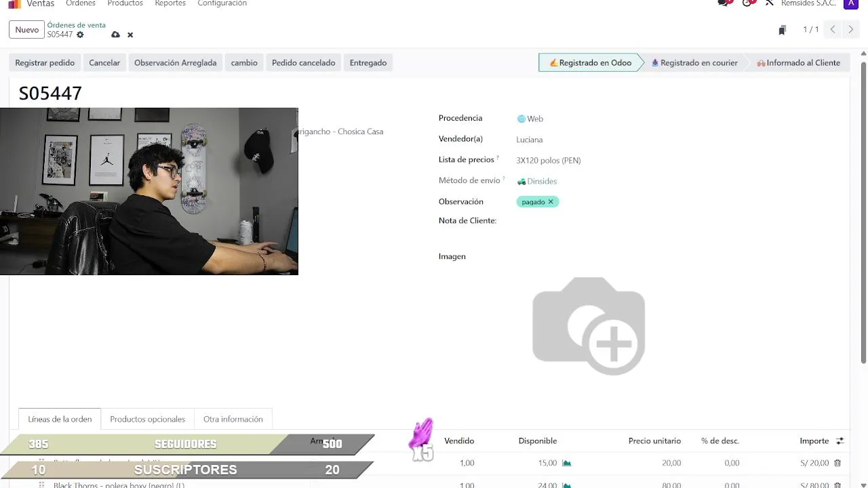The image size is (868, 488).
Task: Set status to Registrado en courier
Action: point(694,62)
